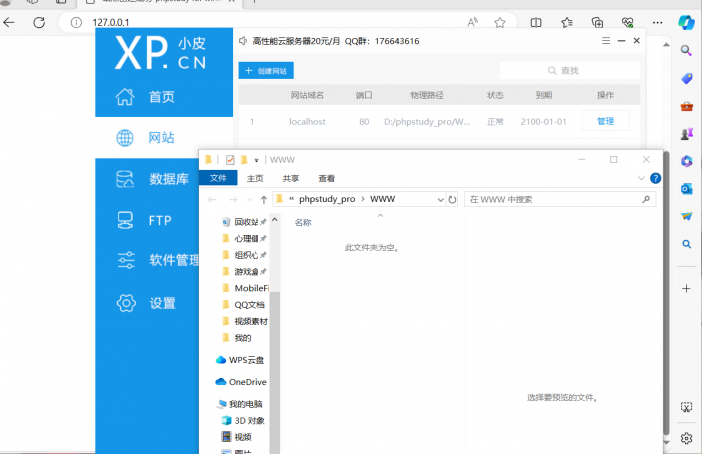Open the Outlook icon in Edge sidebar

(686, 189)
